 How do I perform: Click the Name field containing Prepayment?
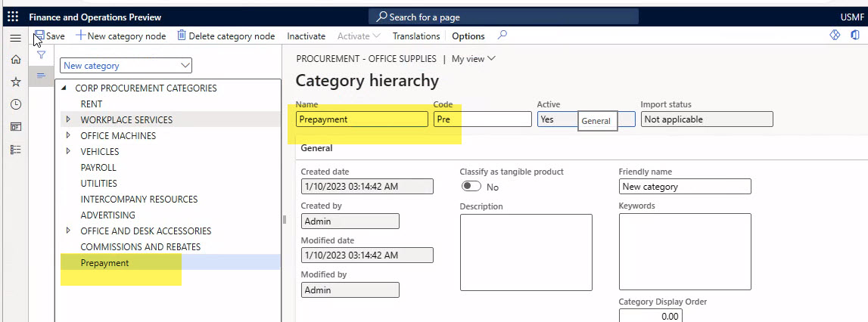tap(362, 119)
